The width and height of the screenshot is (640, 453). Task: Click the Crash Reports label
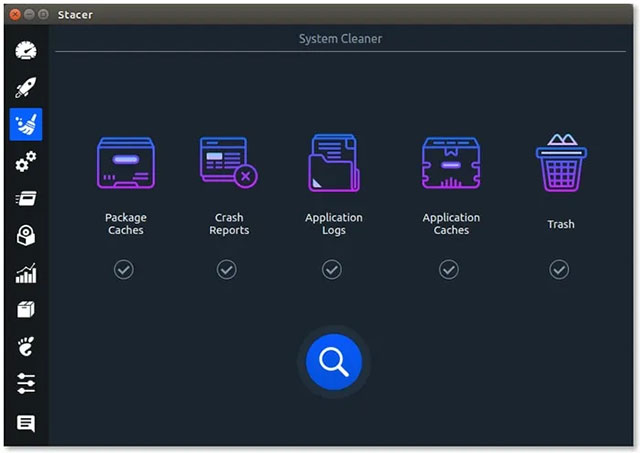229,224
